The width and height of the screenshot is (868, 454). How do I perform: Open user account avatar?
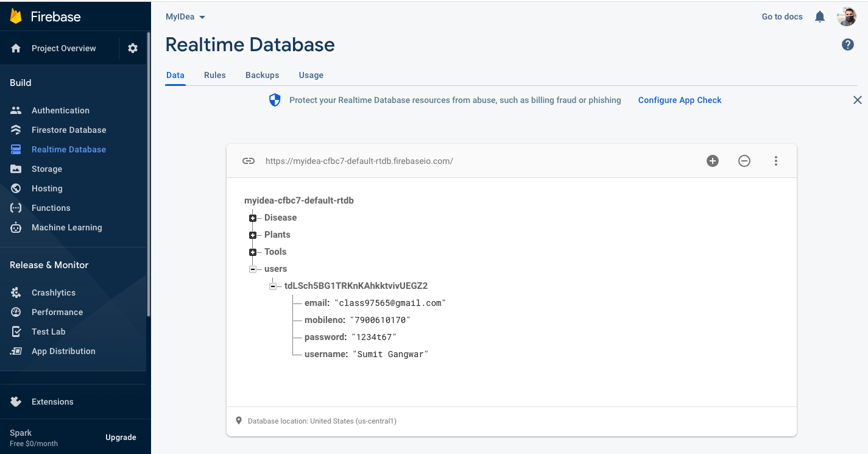pos(847,16)
